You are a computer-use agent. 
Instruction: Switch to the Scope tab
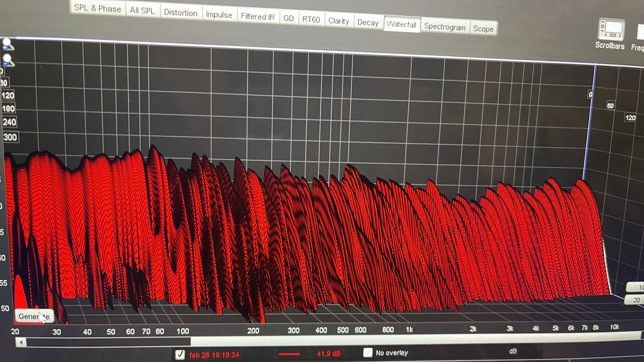(483, 29)
